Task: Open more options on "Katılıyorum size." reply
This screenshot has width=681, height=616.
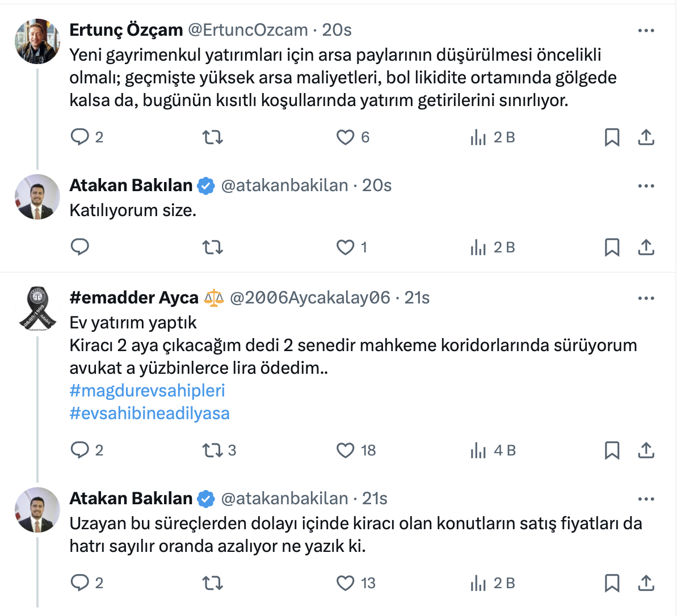Action: click(646, 186)
